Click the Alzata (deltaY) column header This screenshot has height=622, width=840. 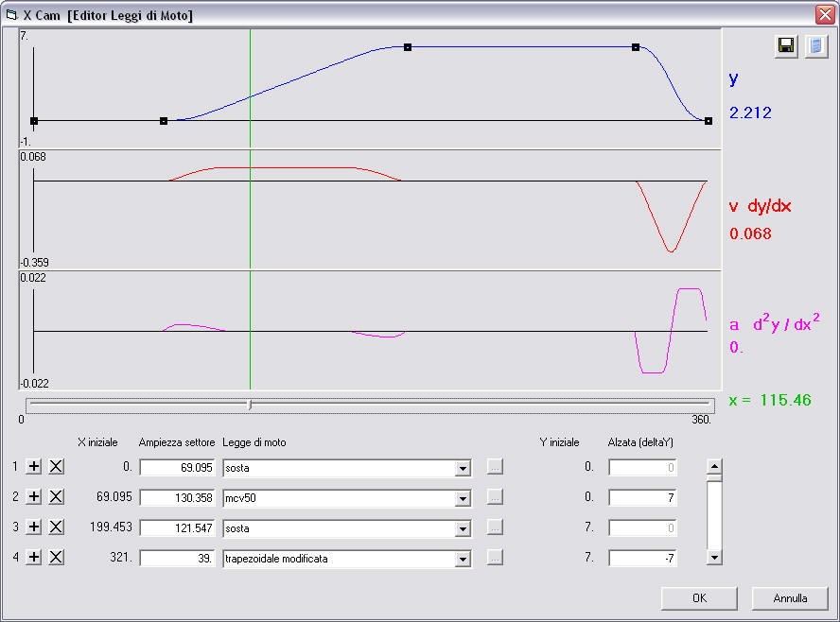point(640,442)
